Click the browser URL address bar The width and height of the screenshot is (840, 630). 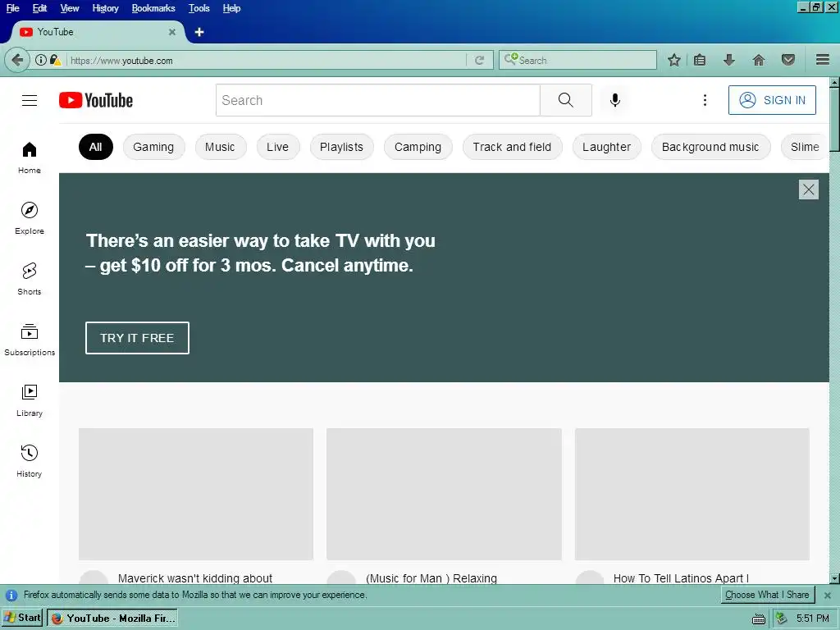pos(265,61)
